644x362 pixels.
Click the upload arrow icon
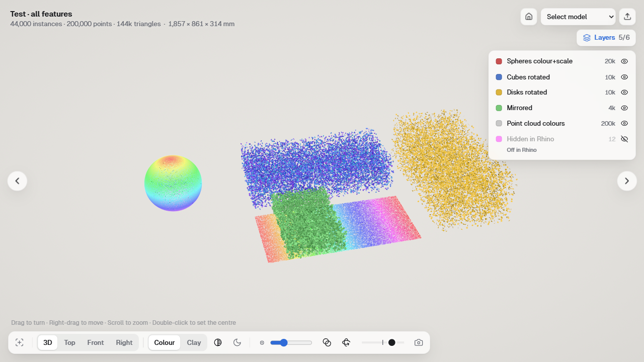pyautogui.click(x=627, y=17)
